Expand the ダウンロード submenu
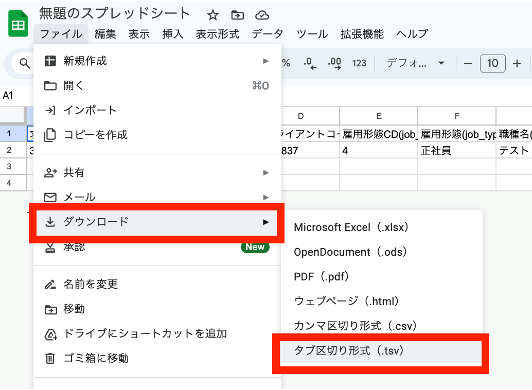The width and height of the screenshot is (532, 390). (x=157, y=222)
